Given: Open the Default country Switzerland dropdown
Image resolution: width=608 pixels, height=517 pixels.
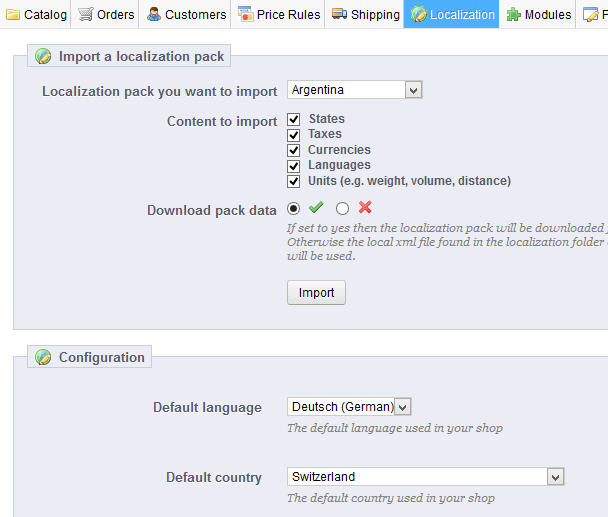Looking at the screenshot, I should tap(425, 477).
